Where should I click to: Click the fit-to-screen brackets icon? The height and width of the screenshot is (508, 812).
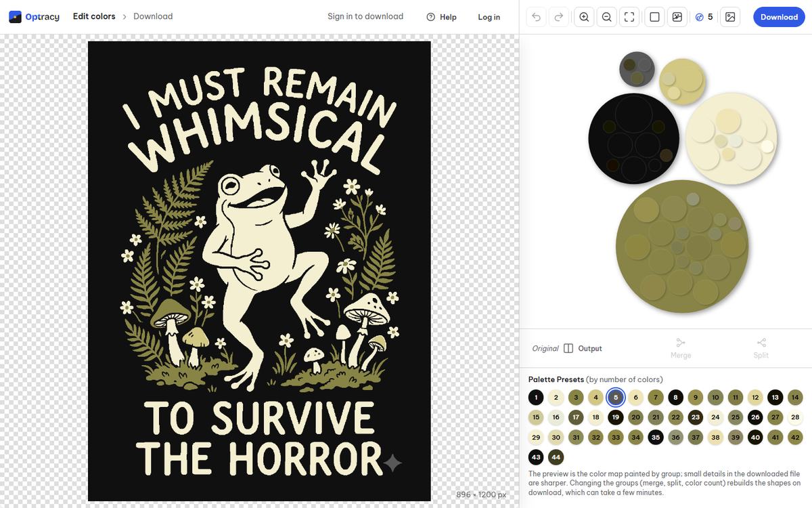click(629, 17)
